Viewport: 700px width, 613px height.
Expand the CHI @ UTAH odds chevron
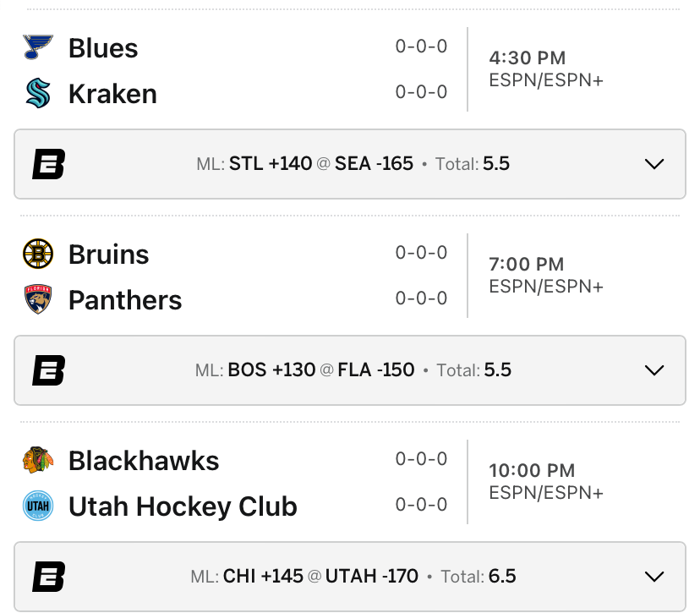pos(654,577)
